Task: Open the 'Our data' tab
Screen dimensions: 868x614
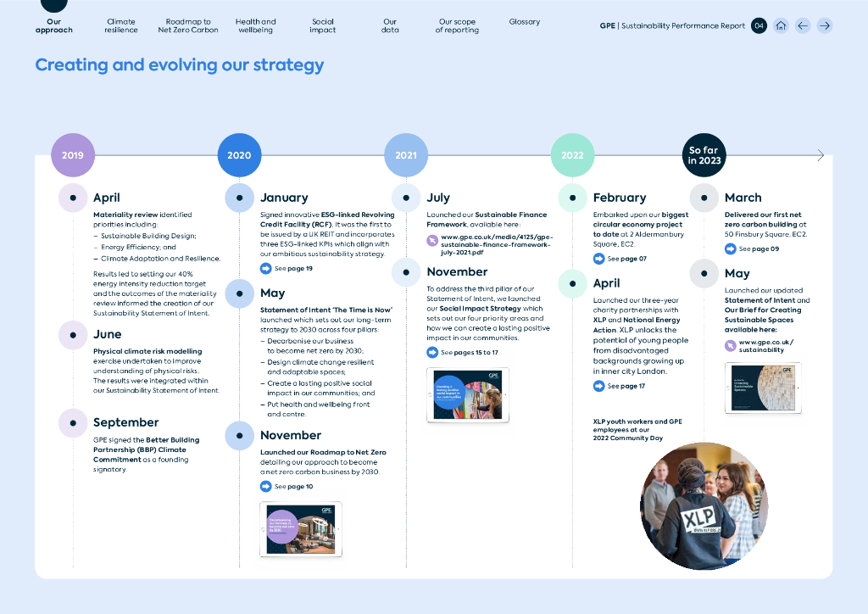Action: pos(390,25)
